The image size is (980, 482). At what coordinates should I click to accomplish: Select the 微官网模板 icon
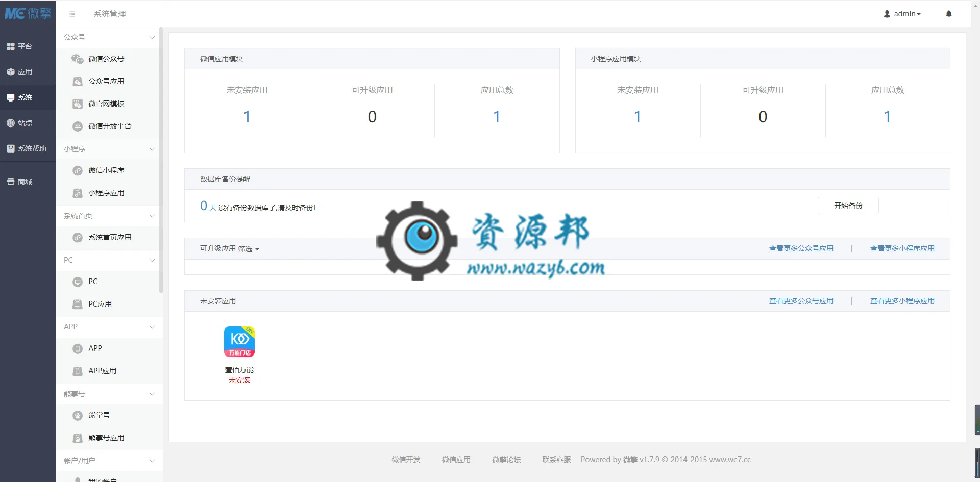click(x=78, y=104)
